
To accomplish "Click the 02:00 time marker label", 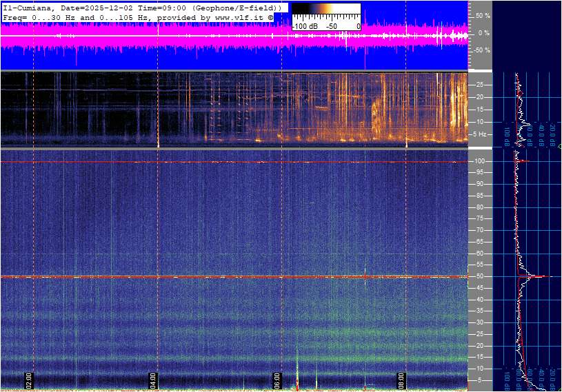I will pyautogui.click(x=29, y=379).
